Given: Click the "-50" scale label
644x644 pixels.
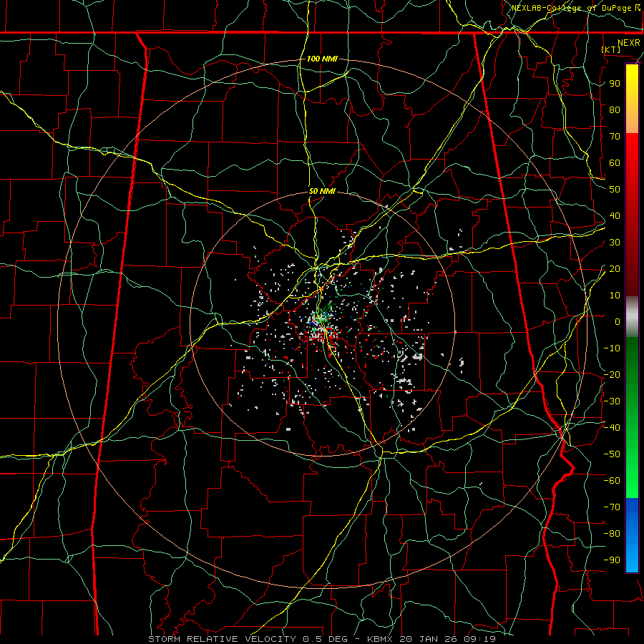Looking at the screenshot, I should 612,454.
